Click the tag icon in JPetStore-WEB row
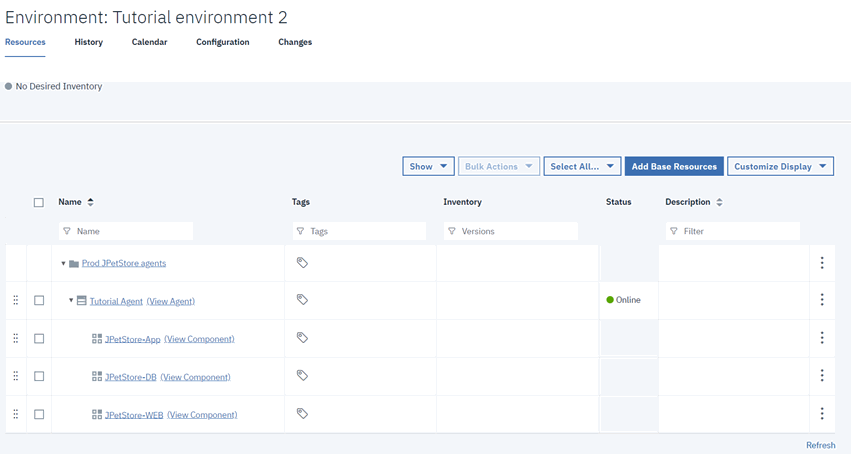The width and height of the screenshot is (851, 454). (x=302, y=413)
